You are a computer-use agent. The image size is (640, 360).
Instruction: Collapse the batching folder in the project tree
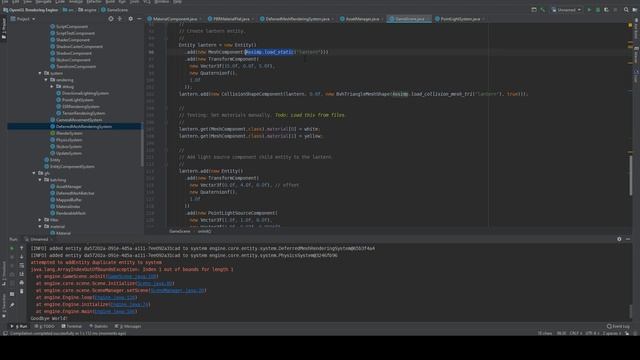(40, 180)
